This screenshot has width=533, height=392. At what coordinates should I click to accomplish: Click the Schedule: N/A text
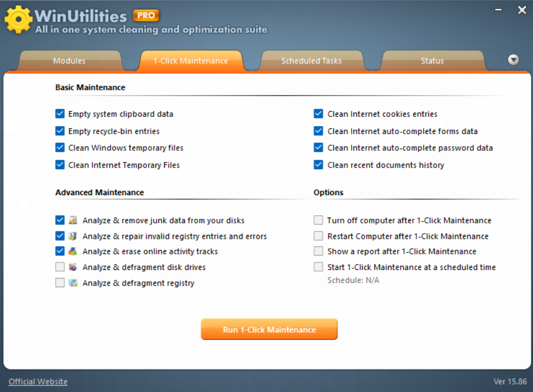tap(353, 280)
